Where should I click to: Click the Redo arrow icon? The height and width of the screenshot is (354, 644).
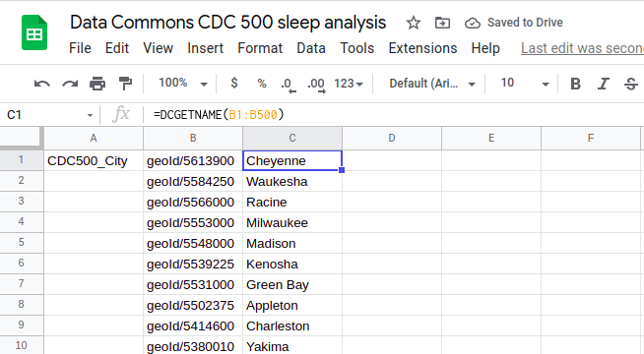pyautogui.click(x=70, y=84)
